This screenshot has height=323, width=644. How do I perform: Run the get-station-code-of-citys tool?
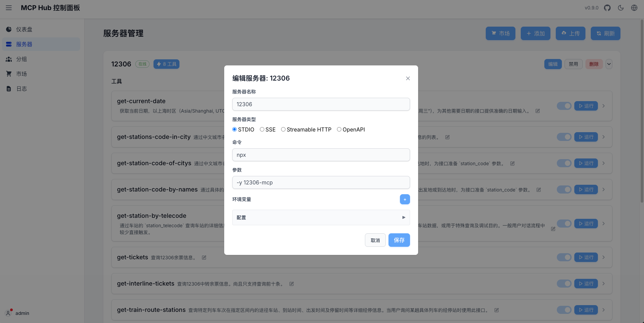(586, 163)
